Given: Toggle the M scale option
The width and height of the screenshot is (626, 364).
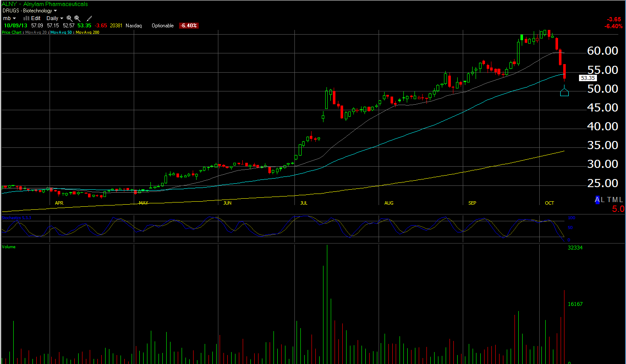Looking at the screenshot, I should point(615,200).
